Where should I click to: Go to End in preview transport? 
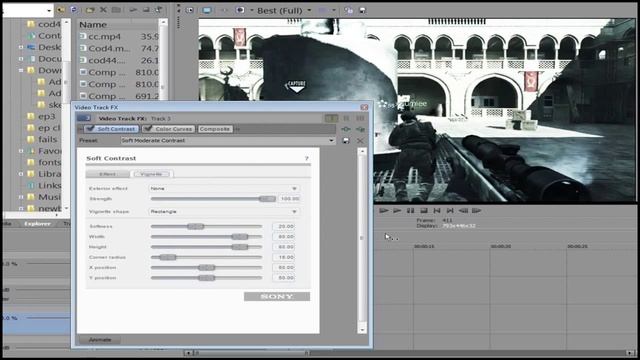[x=450, y=211]
